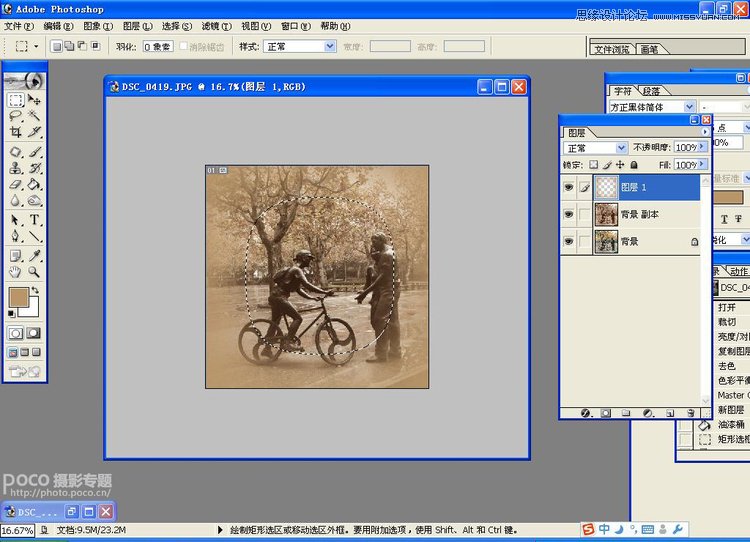This screenshot has width=750, height=542.
Task: Click add layer mask icon
Action: pyautogui.click(x=606, y=413)
